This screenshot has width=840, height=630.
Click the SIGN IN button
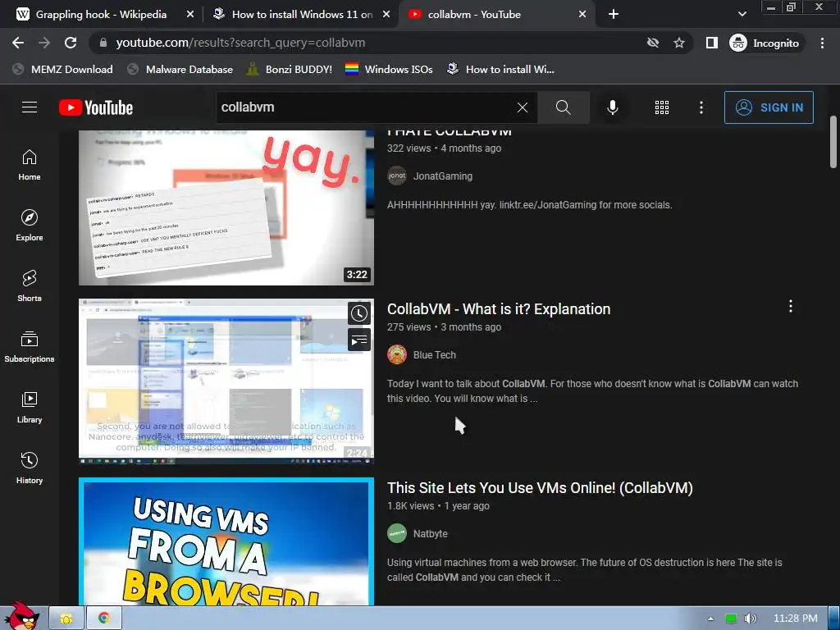[769, 107]
